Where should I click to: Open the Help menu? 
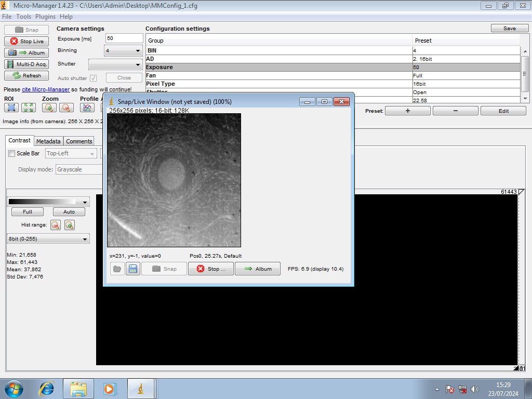coord(66,17)
